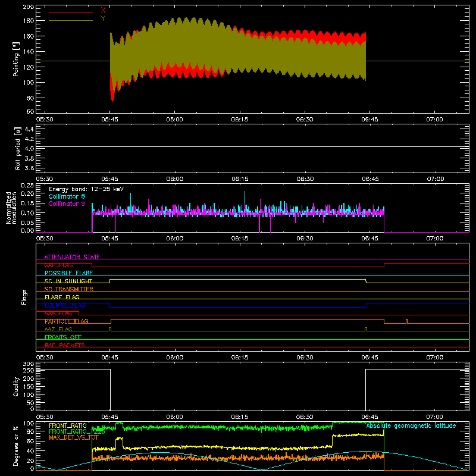The height and width of the screenshot is (476, 476).
Task: Select the olive legend line sample for Y
Action: pyautogui.click(x=71, y=21)
